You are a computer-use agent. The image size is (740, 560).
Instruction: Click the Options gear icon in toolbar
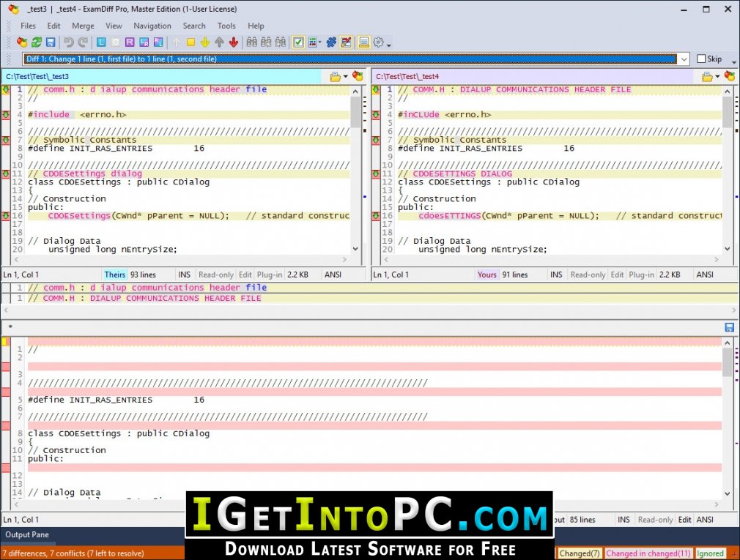(379, 42)
